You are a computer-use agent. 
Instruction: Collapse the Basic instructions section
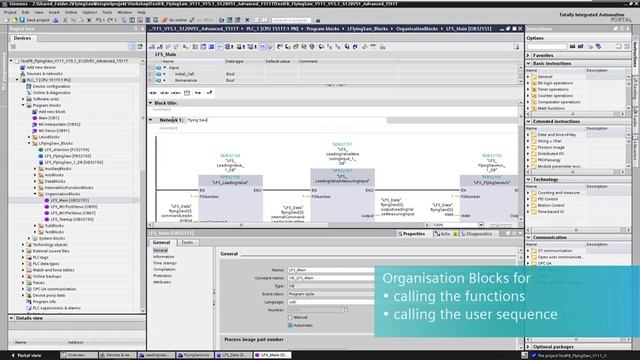pyautogui.click(x=529, y=63)
